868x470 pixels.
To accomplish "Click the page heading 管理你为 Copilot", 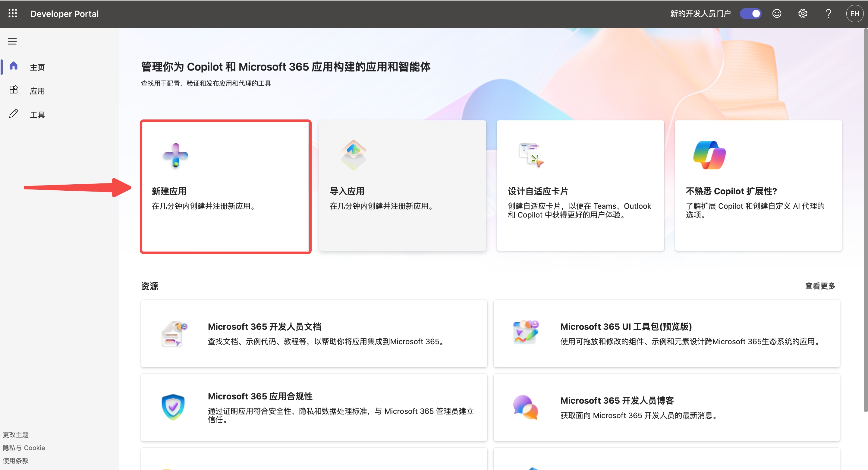I will pos(286,67).
